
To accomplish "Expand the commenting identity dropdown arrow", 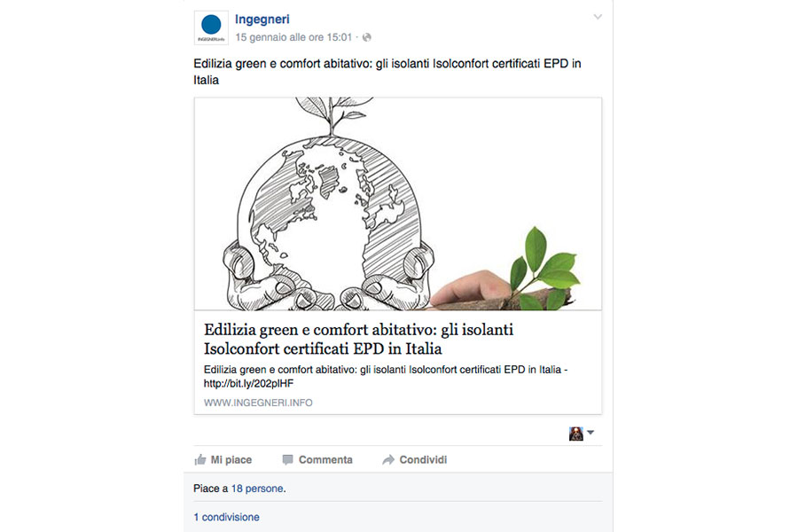I will click(x=591, y=433).
